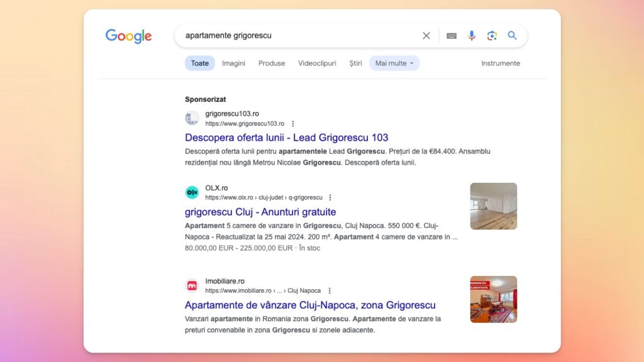Click the Imobiliare.ro favicon
Screen dimensions: 644x362
(x=192, y=285)
